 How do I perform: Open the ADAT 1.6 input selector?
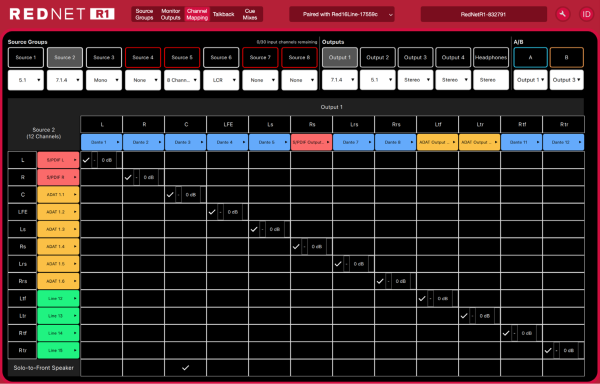[58, 281]
